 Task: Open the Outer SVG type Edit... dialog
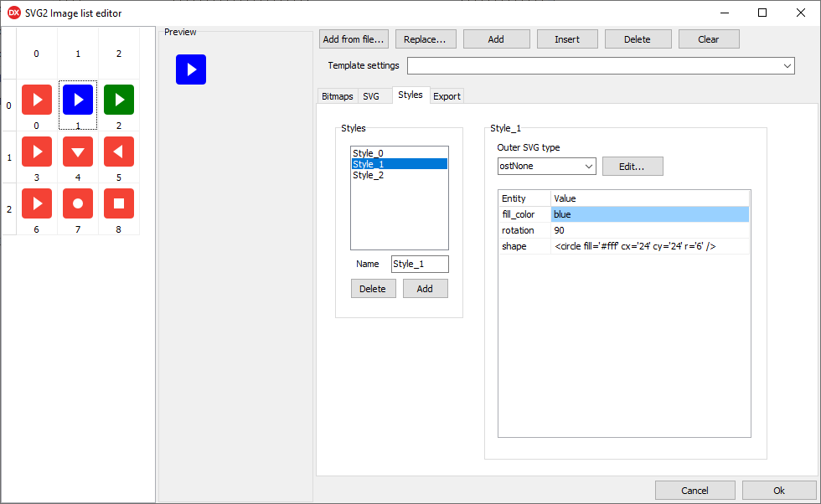coord(633,166)
